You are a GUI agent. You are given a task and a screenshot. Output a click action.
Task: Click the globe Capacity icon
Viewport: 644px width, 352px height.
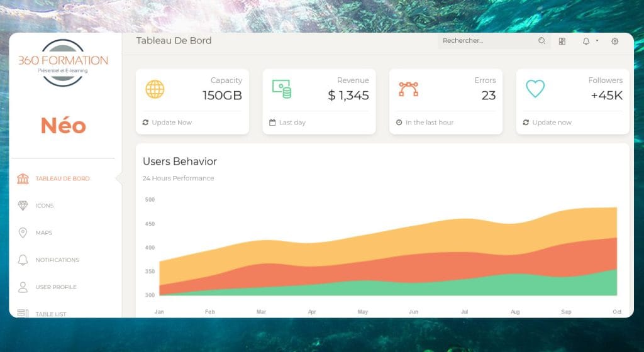pos(155,89)
